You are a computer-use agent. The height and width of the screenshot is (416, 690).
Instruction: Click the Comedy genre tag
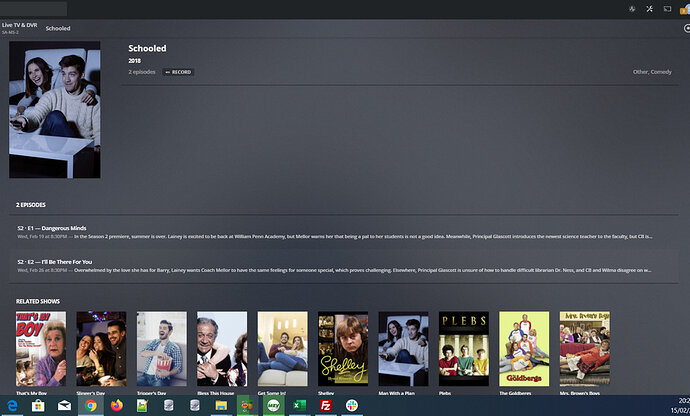tap(661, 72)
